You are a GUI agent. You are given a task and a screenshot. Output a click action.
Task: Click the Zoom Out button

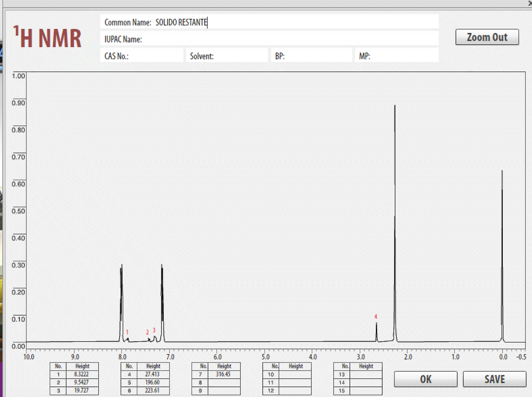[x=487, y=37]
